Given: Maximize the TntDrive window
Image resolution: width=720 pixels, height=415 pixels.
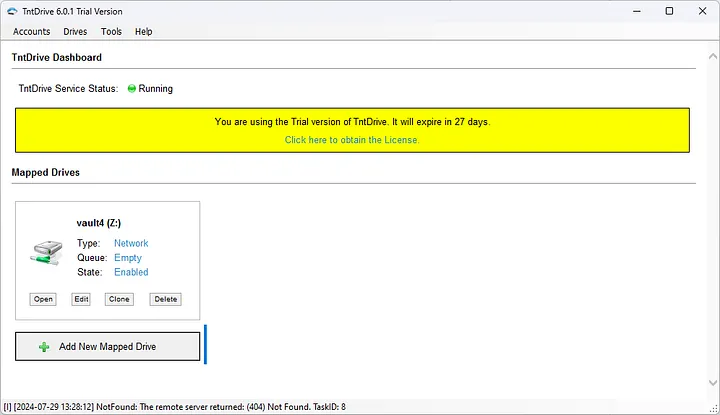Looking at the screenshot, I should 669,11.
